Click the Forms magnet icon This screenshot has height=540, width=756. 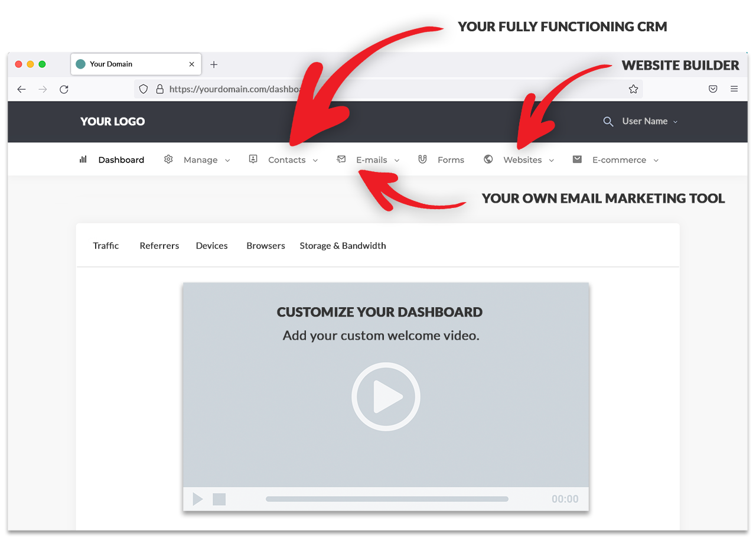coord(422,160)
